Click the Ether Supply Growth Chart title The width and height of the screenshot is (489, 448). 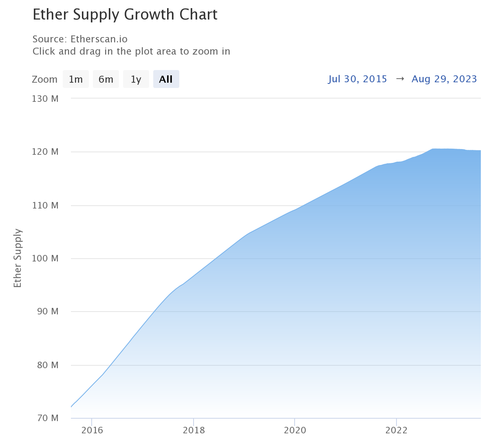pos(125,15)
